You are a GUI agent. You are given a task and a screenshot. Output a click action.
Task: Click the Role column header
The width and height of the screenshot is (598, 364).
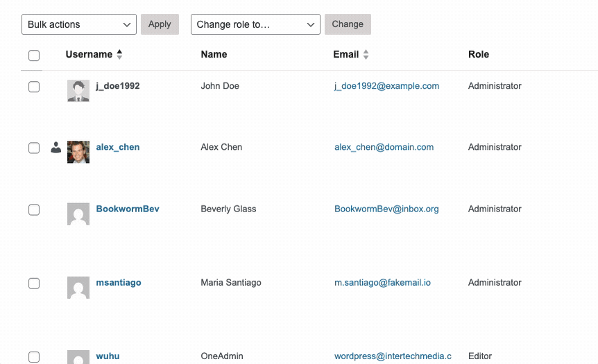(x=479, y=54)
